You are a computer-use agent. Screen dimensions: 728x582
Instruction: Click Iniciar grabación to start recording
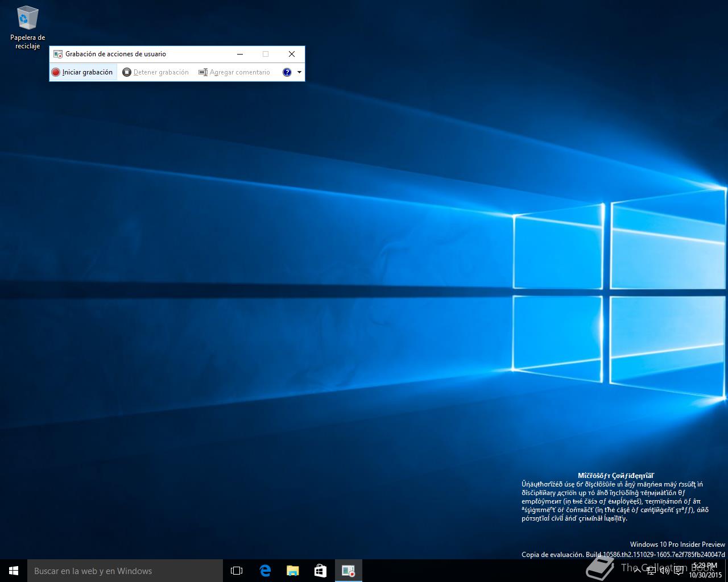coord(82,72)
